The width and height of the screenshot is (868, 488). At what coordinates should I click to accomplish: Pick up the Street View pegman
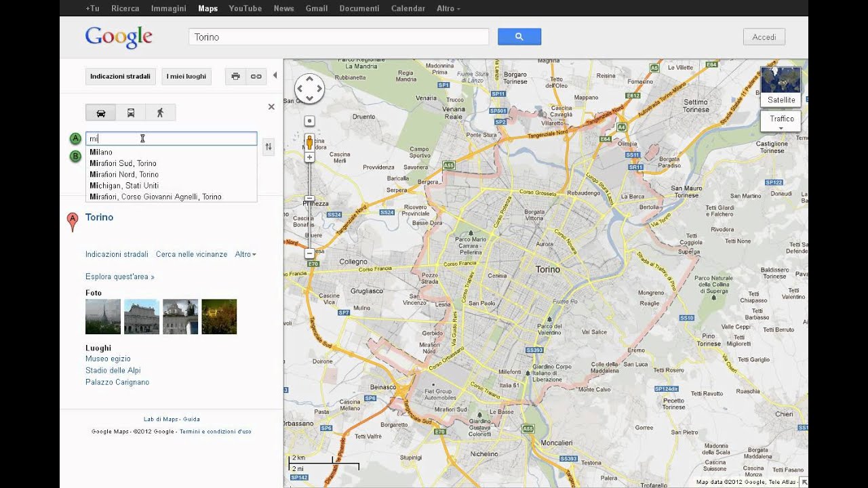coord(309,142)
